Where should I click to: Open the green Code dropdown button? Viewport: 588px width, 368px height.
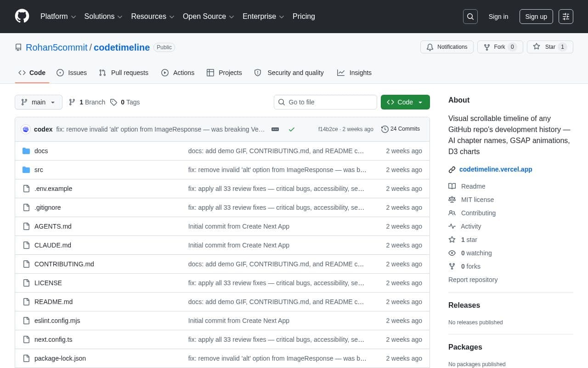pos(405,102)
